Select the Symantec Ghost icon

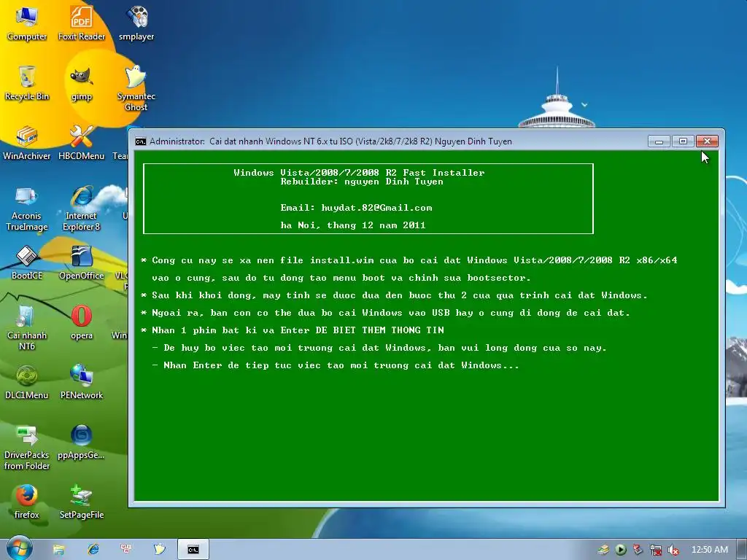pos(136,89)
